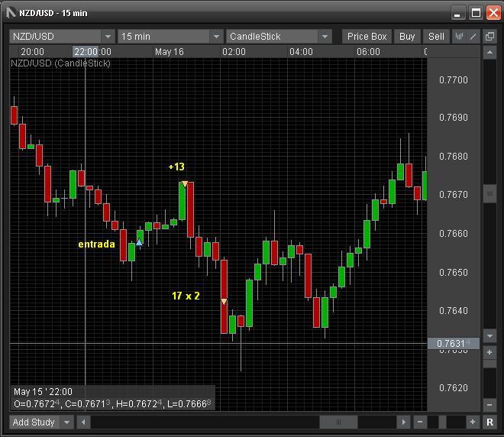Click the horizontal zoom in plus button
504x437 pixels.
click(x=473, y=422)
